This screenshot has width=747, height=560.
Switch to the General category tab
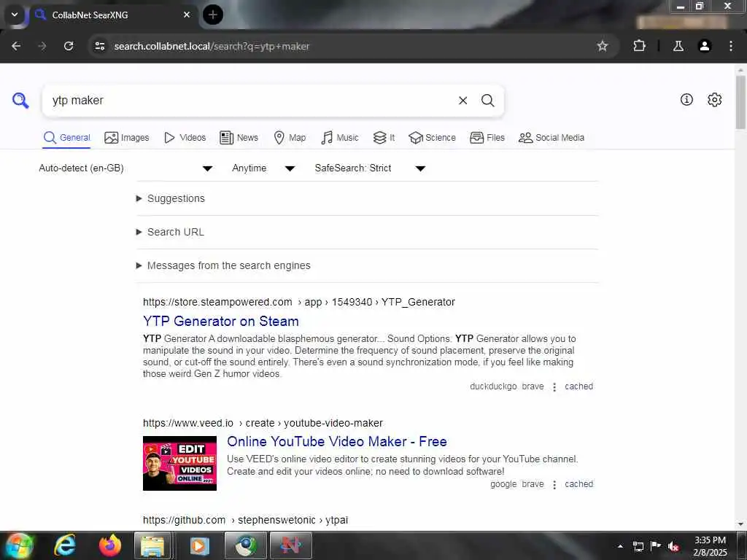click(66, 138)
